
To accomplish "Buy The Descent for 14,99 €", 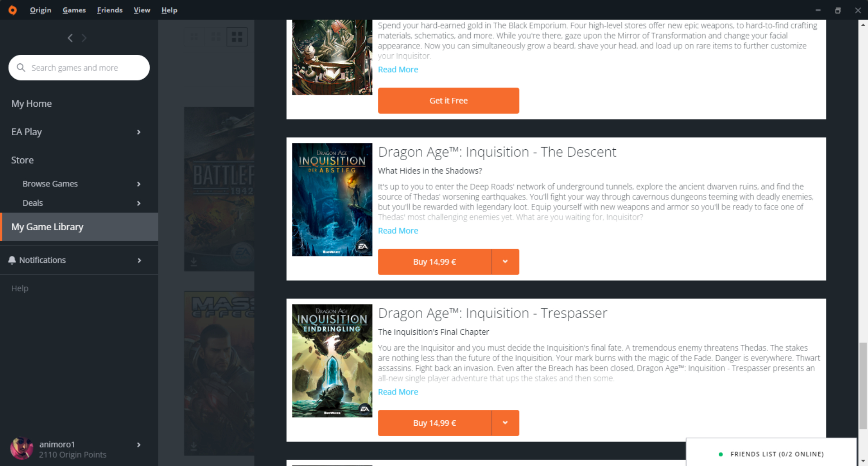I will pos(434,262).
